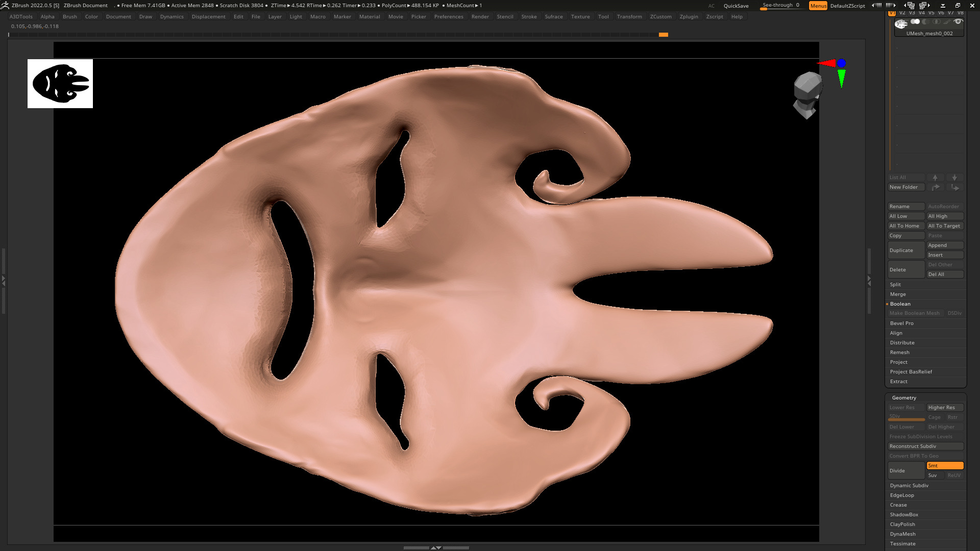Click the ZBrush logo icon
The width and height of the screenshot is (980, 551).
[x=5, y=5]
